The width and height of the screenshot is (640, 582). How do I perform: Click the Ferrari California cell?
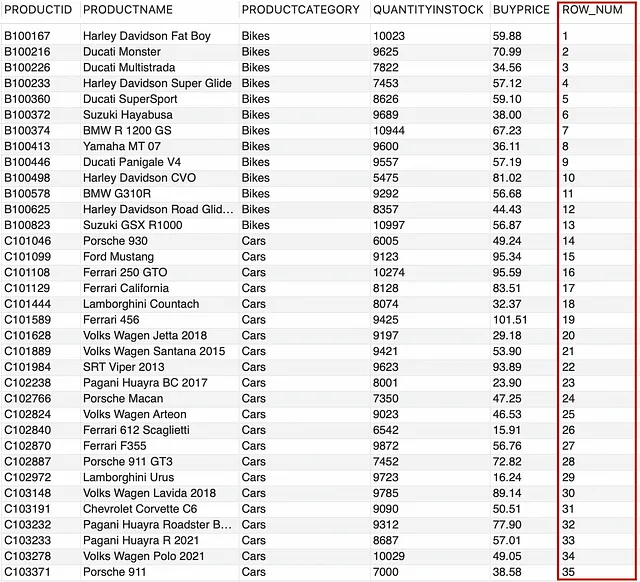click(x=126, y=288)
